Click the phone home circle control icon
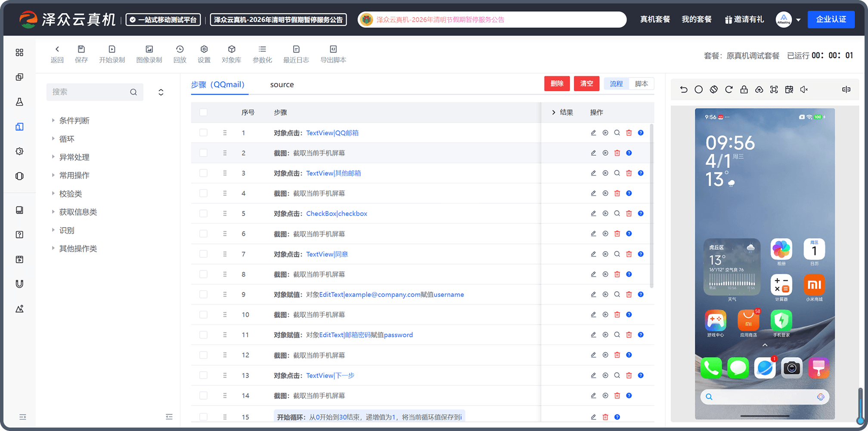The height and width of the screenshot is (431, 868). pyautogui.click(x=699, y=89)
